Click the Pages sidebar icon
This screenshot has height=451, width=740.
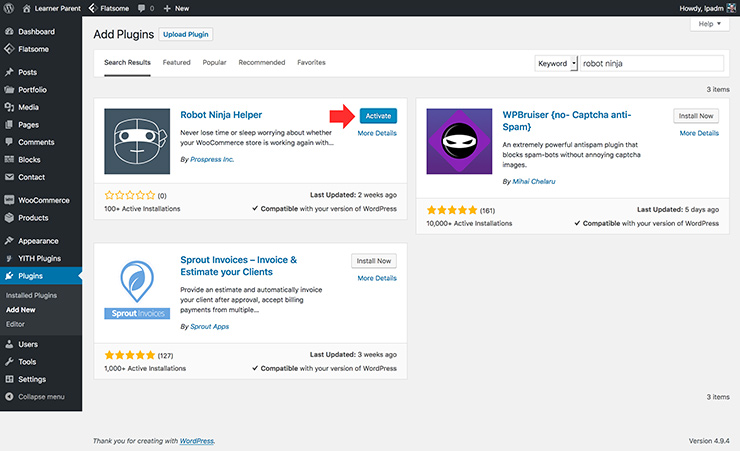coord(9,125)
